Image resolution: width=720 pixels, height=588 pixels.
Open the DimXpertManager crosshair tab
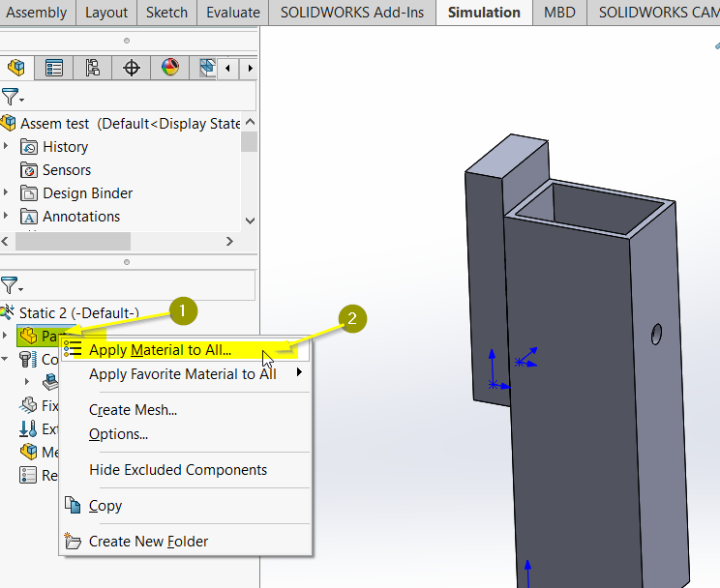coord(132,68)
